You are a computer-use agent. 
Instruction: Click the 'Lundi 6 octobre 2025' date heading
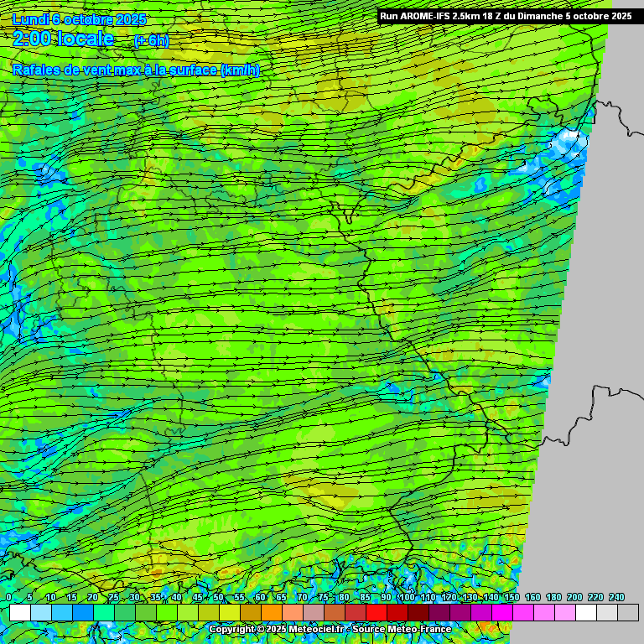pyautogui.click(x=80, y=19)
